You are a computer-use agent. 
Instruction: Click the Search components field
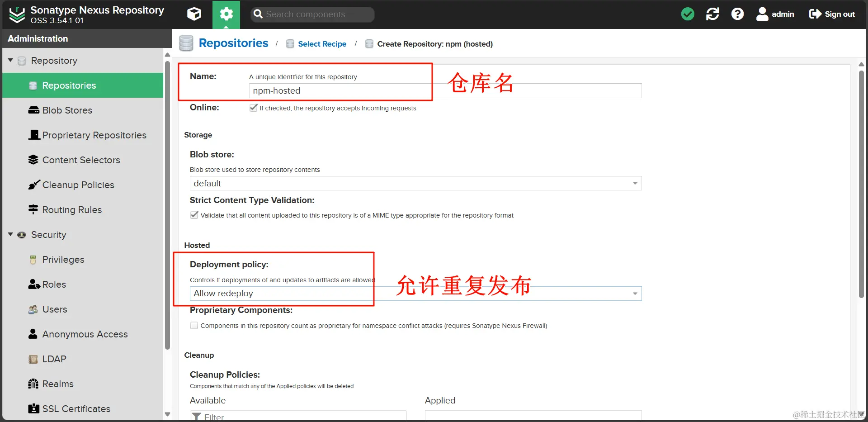(x=312, y=14)
